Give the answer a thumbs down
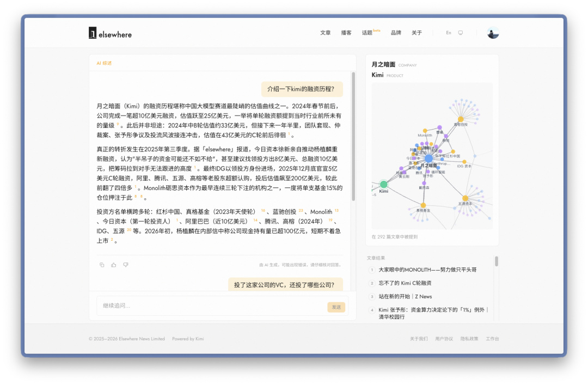 [x=126, y=265]
